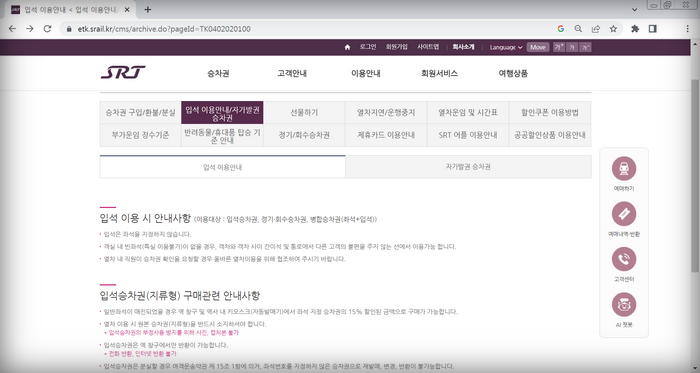
Task: Click the 사이트맵 link
Action: pyautogui.click(x=428, y=47)
